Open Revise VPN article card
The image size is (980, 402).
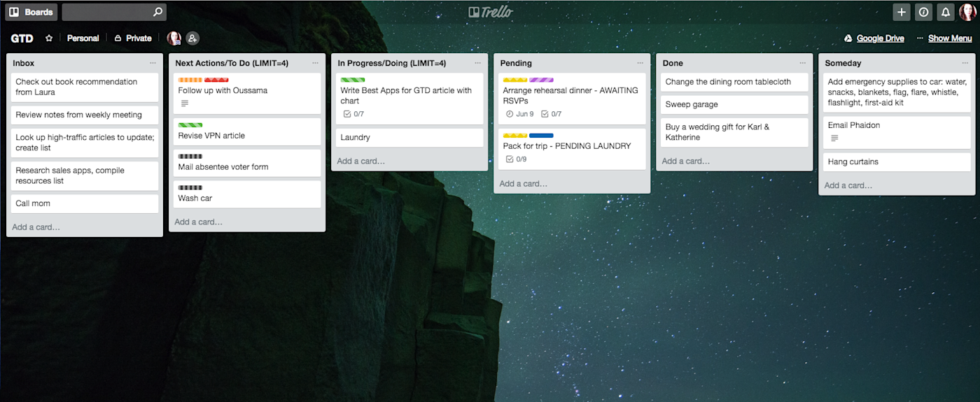tap(247, 131)
